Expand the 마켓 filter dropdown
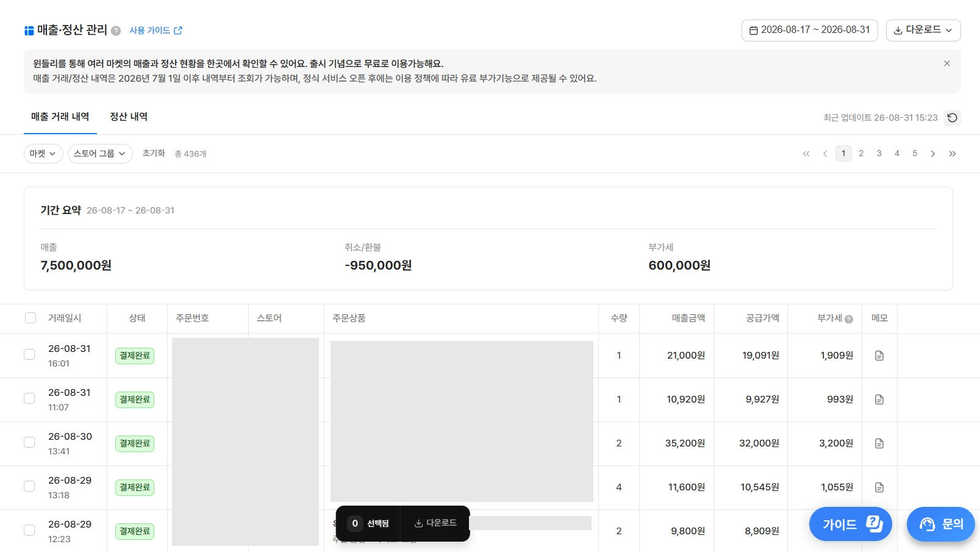The height and width of the screenshot is (552, 980). click(43, 154)
